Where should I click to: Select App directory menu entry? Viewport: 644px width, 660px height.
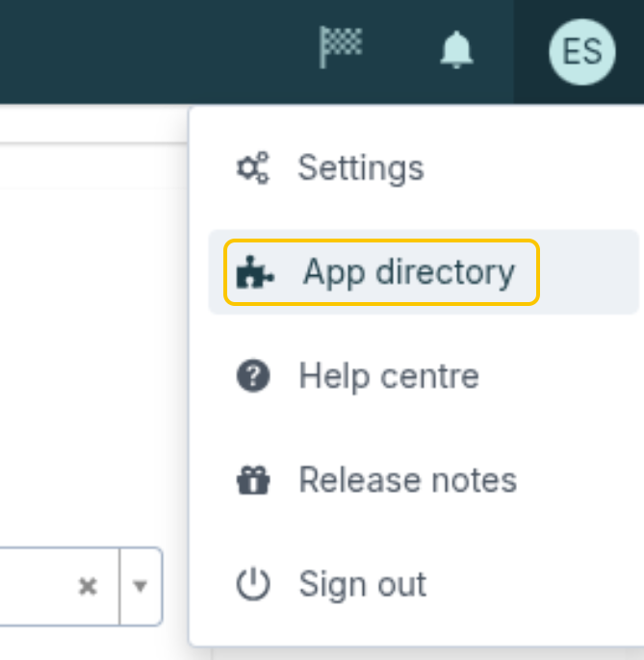(381, 272)
